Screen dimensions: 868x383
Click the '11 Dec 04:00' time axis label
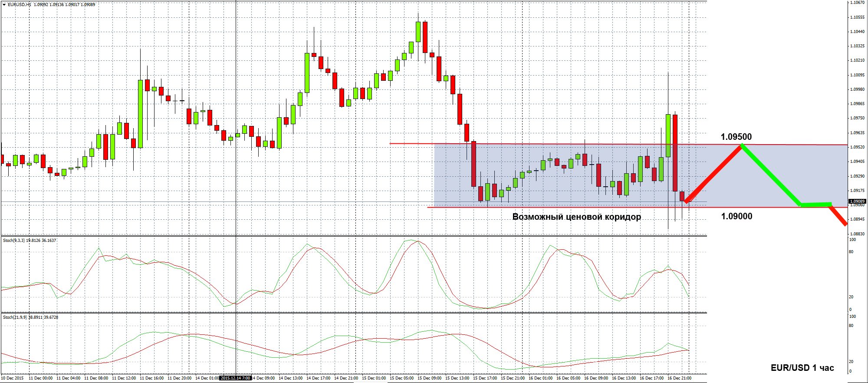click(68, 378)
